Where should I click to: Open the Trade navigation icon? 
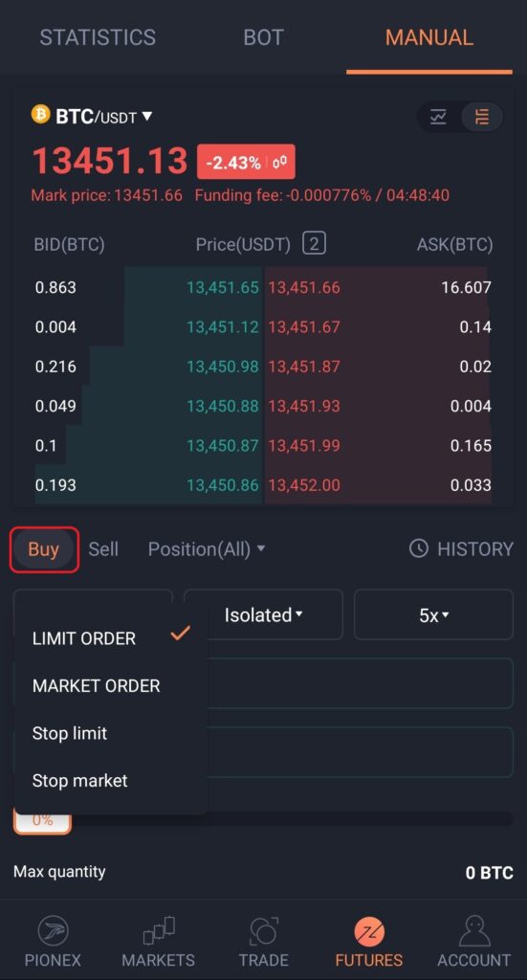click(x=264, y=932)
